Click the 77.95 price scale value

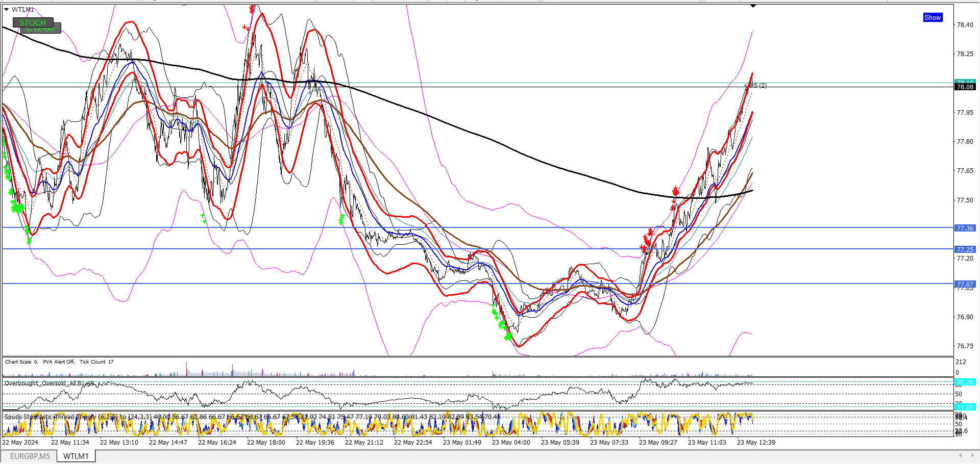pos(965,112)
